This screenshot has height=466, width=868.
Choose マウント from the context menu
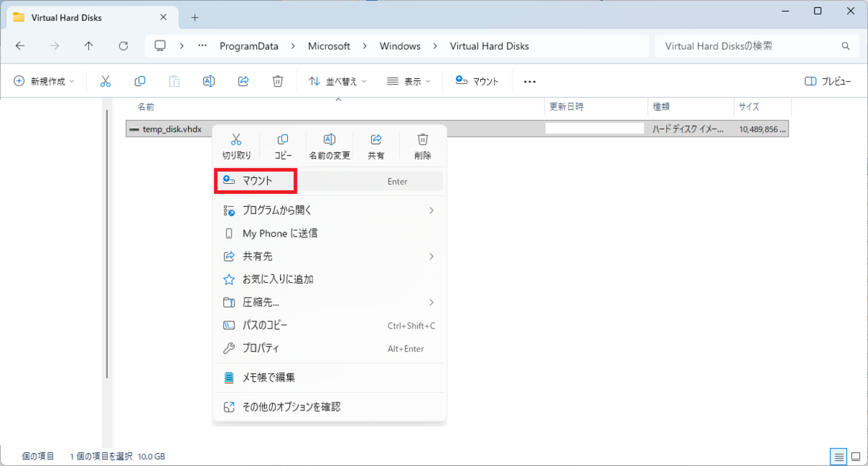(x=329, y=181)
